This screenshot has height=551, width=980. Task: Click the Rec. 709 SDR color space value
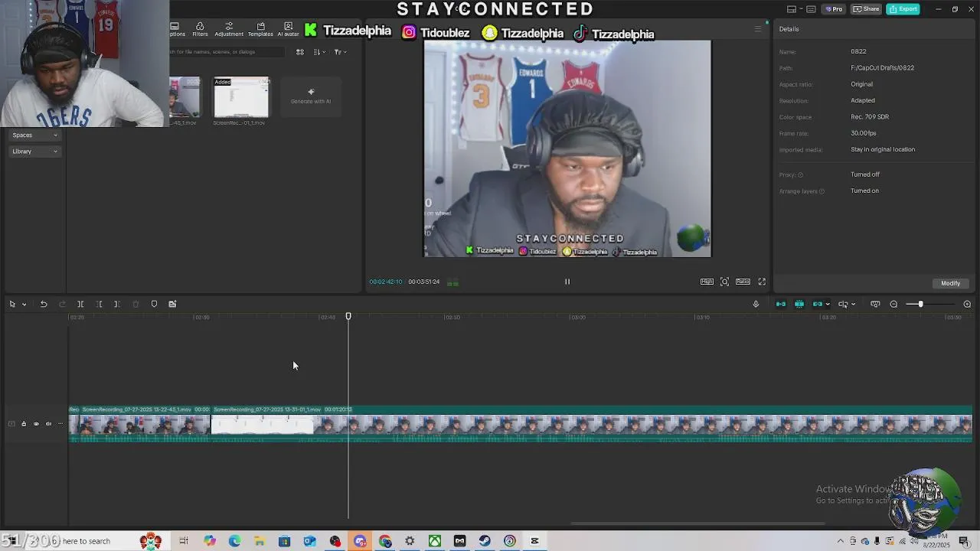870,117
